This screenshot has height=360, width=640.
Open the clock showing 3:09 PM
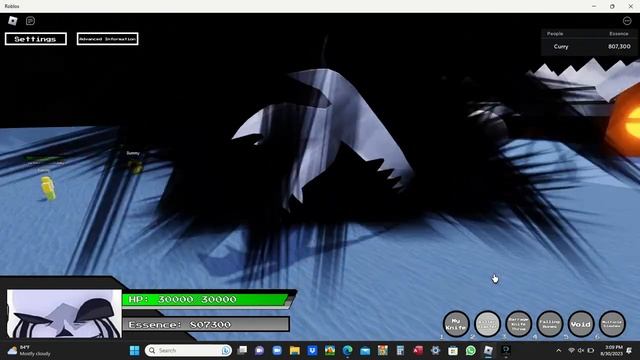tap(611, 350)
